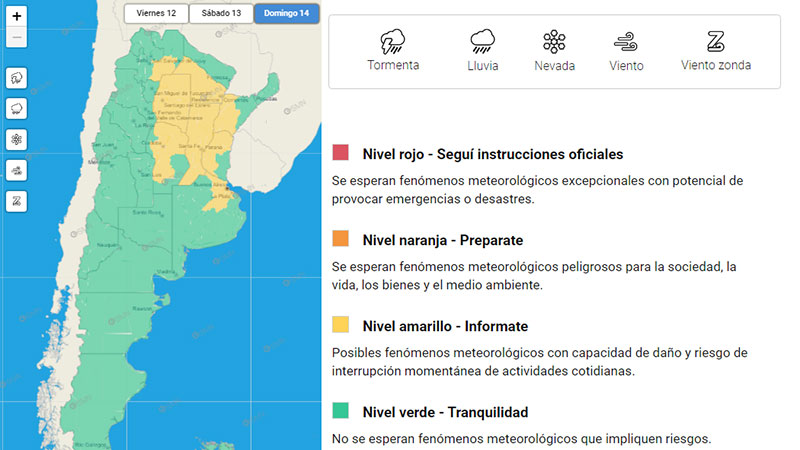Zoom out on the alert map
Viewport: 800px width, 450px height.
[17, 37]
